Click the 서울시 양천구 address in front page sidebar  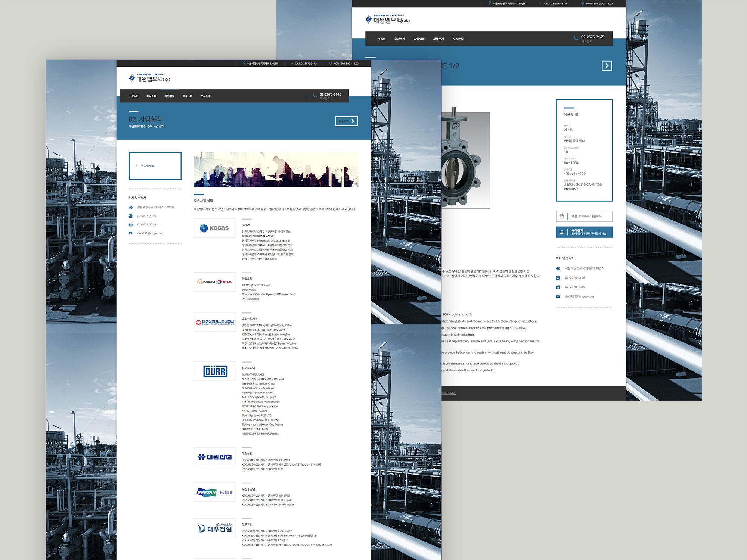[155, 207]
